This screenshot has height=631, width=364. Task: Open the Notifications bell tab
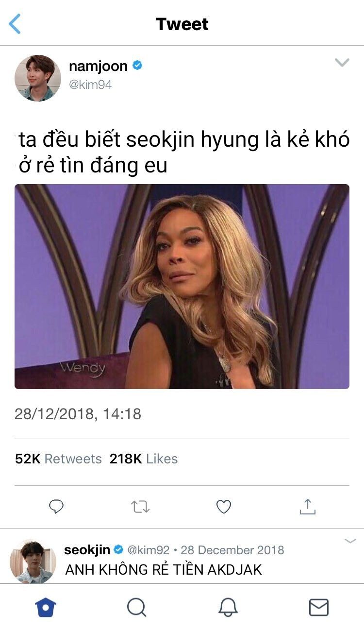coord(228,608)
